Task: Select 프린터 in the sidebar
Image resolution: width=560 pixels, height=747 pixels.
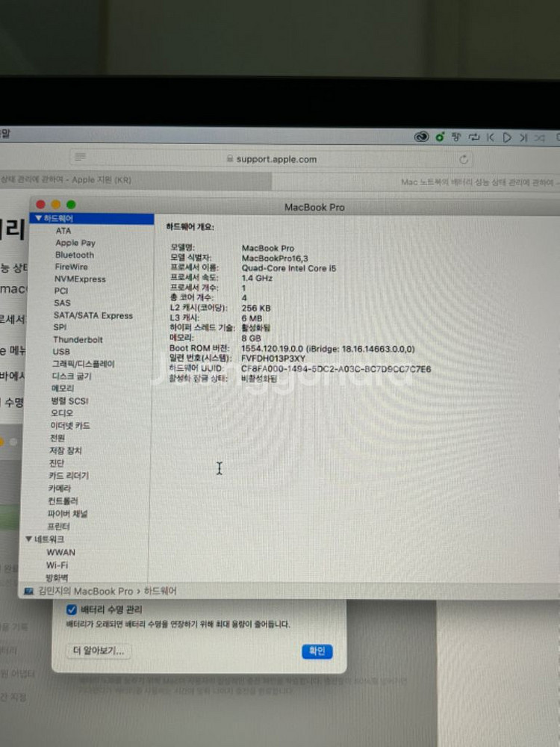Action: coord(58,527)
